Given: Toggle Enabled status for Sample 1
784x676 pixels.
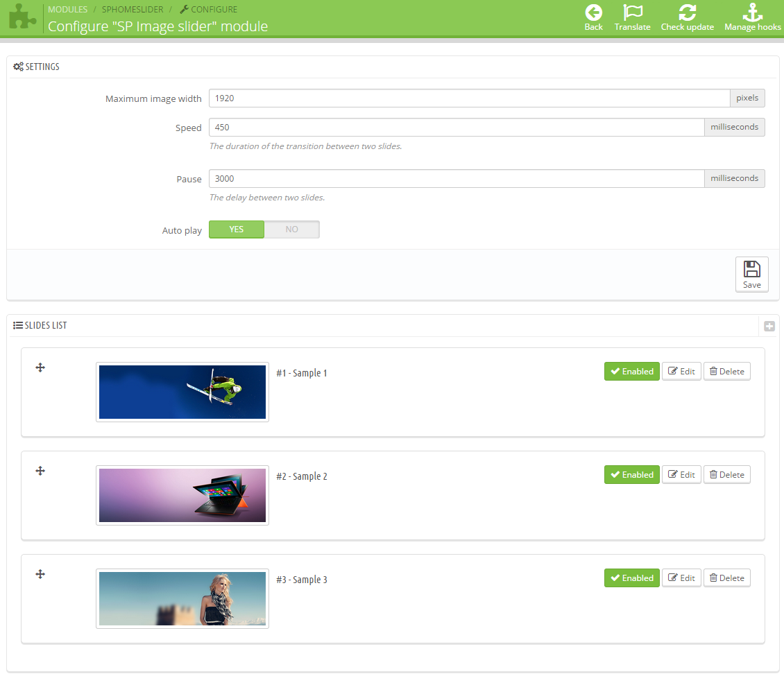Looking at the screenshot, I should [x=632, y=371].
